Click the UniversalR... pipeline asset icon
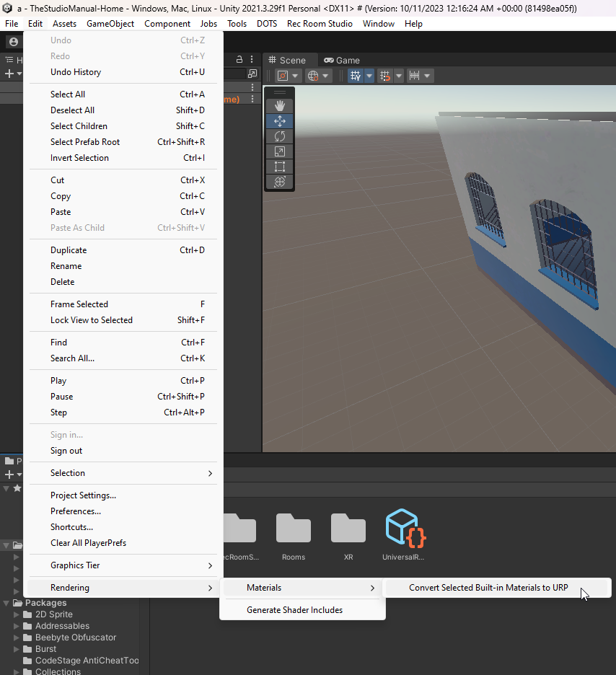Image resolution: width=616 pixels, height=675 pixels. (x=403, y=530)
